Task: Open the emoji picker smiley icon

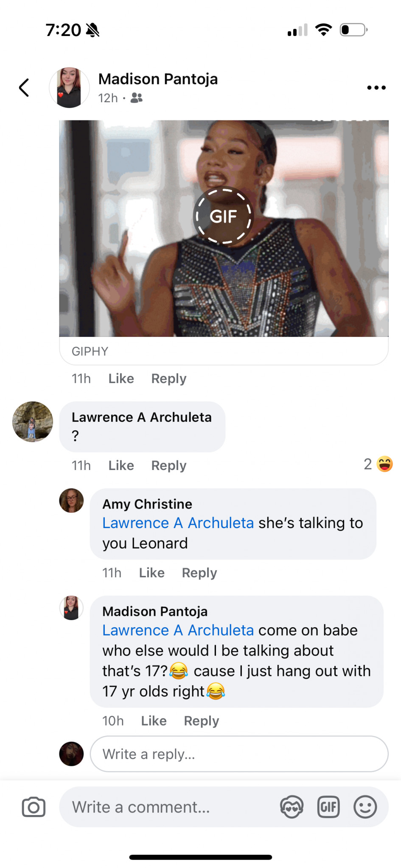Action: coord(365,807)
